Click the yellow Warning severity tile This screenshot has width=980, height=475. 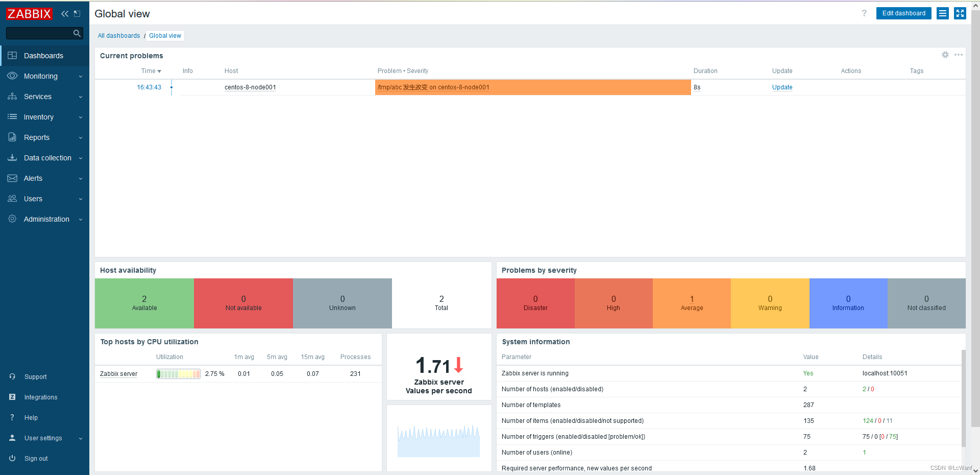pyautogui.click(x=770, y=303)
